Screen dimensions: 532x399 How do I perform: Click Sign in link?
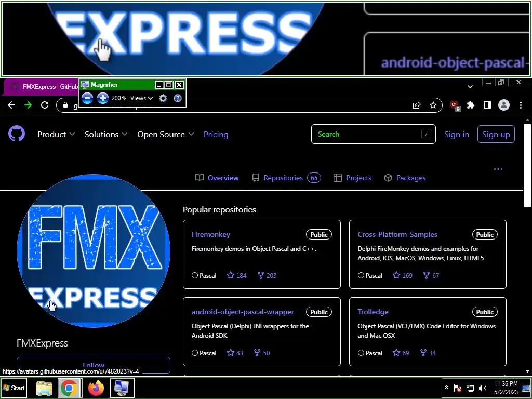(457, 135)
